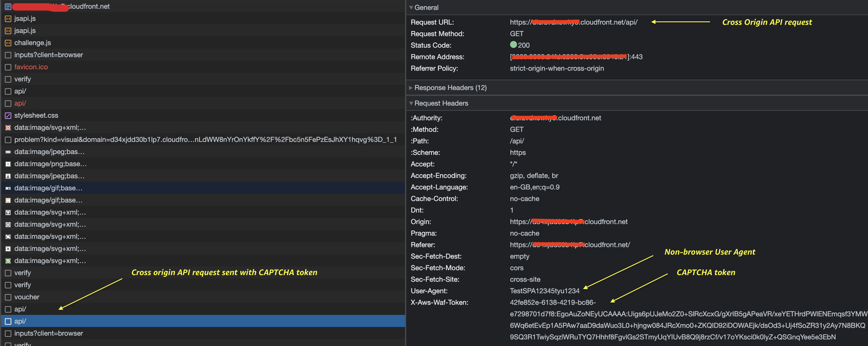Viewport: 868px width, 346px height.
Task: Click the red error icon on data:image/svg+xml row
Action: [8, 128]
